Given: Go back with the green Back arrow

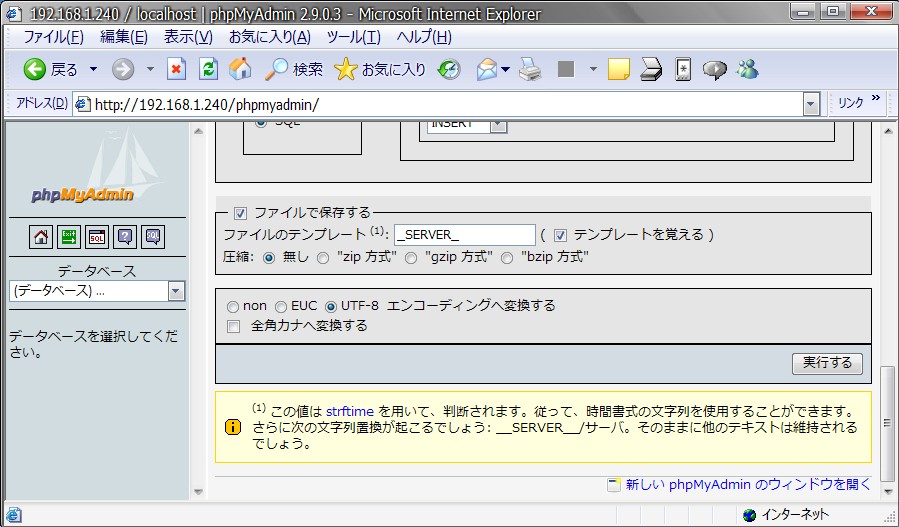Looking at the screenshot, I should click(x=50, y=69).
